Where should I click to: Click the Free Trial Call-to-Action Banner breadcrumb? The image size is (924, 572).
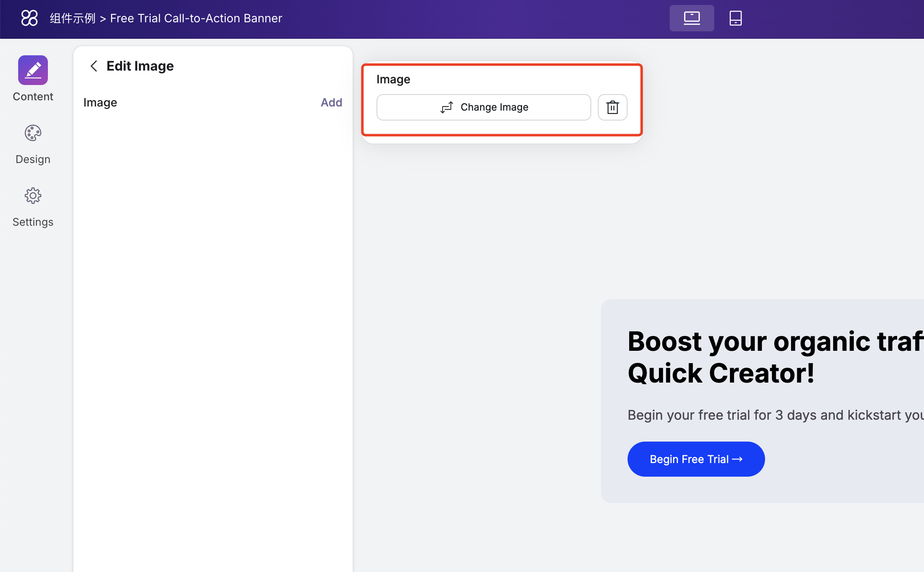[x=196, y=18]
